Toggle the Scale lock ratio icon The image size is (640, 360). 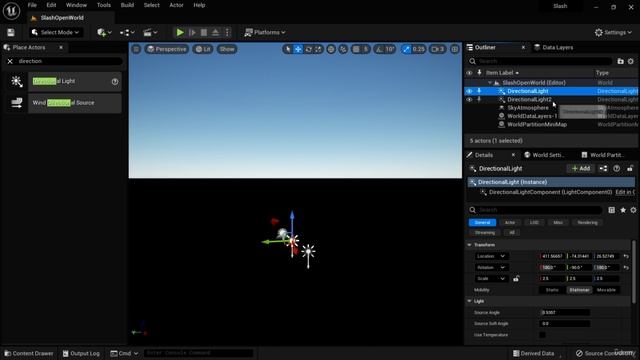pyautogui.click(x=516, y=279)
